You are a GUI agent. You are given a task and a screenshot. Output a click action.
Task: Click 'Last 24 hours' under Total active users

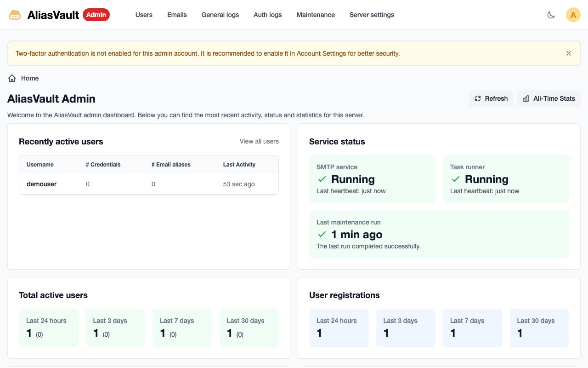(46, 321)
